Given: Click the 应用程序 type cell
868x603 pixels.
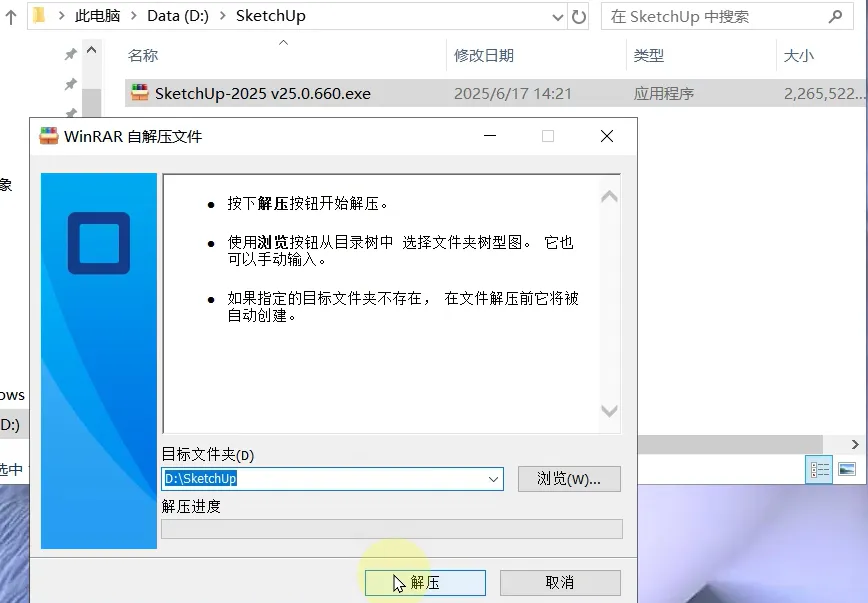Looking at the screenshot, I should pyautogui.click(x=664, y=94).
